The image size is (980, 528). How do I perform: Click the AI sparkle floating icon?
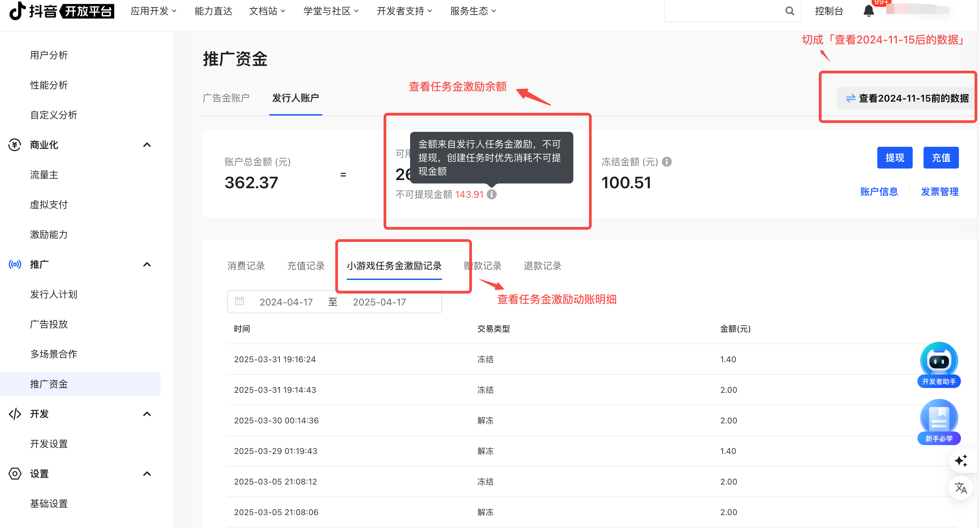point(961,461)
